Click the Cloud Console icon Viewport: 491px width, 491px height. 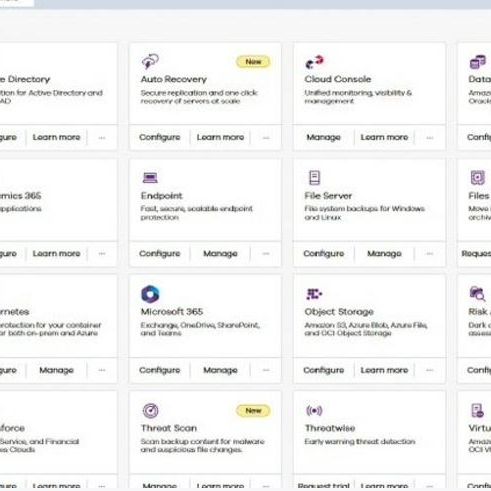(314, 62)
